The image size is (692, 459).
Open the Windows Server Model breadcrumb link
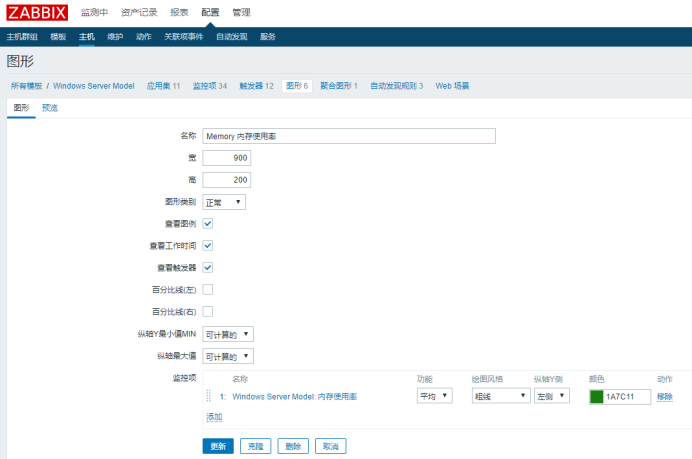pyautogui.click(x=94, y=86)
